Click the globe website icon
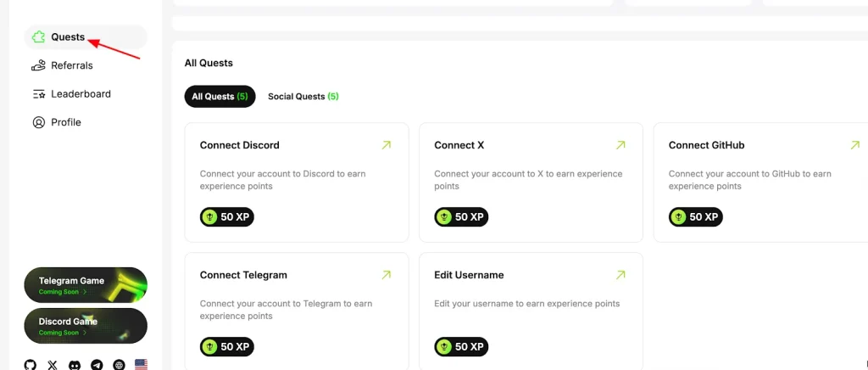 point(119,365)
